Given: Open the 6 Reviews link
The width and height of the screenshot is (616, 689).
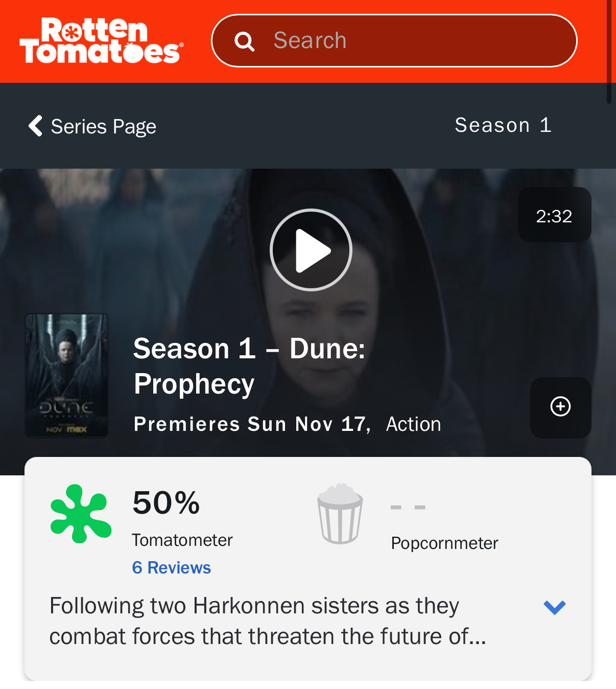Looking at the screenshot, I should click(x=171, y=568).
